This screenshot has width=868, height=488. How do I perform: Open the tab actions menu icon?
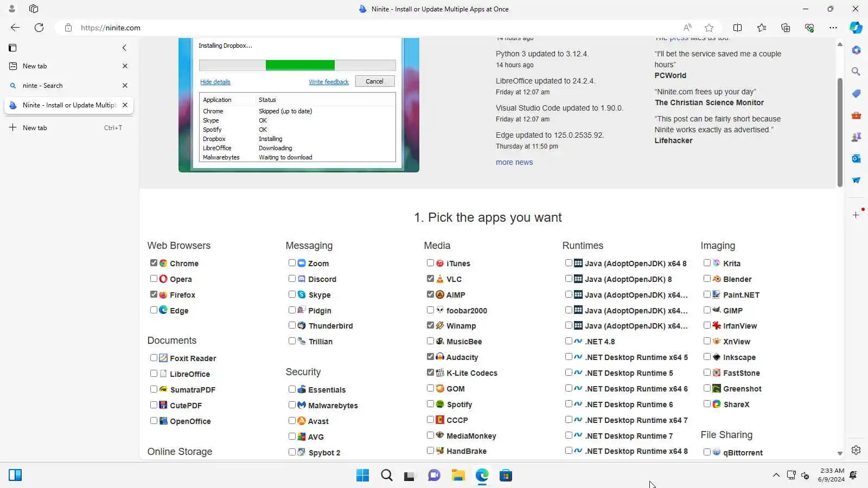(x=12, y=48)
